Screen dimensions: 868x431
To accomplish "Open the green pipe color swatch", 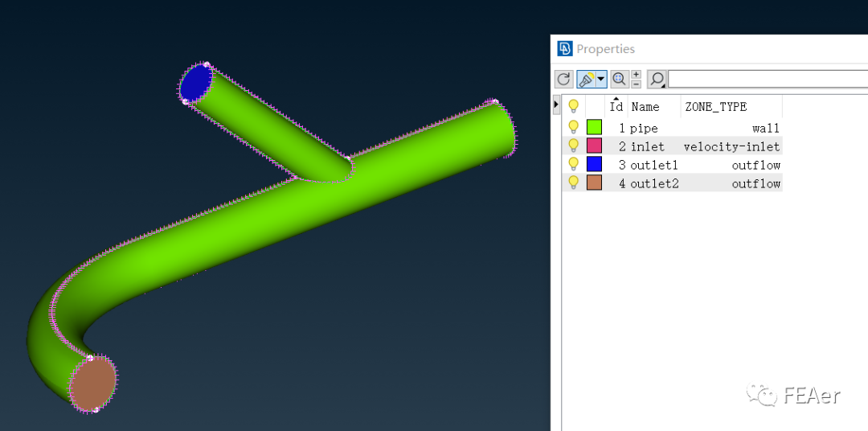I will tap(594, 127).
